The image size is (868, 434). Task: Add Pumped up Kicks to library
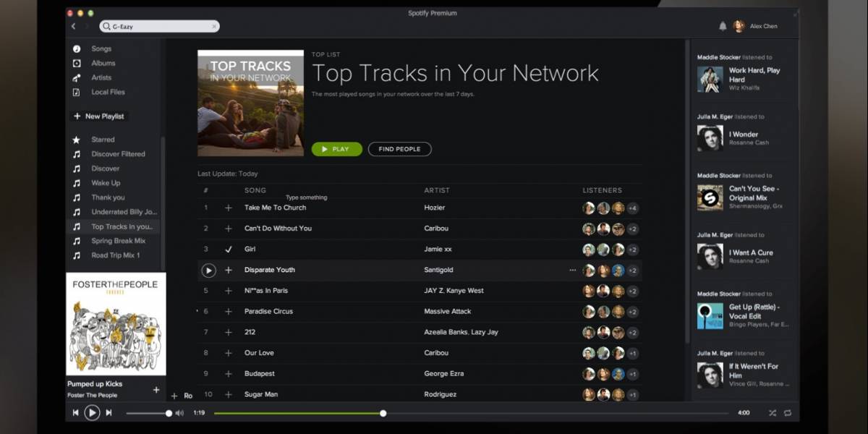[x=156, y=390]
